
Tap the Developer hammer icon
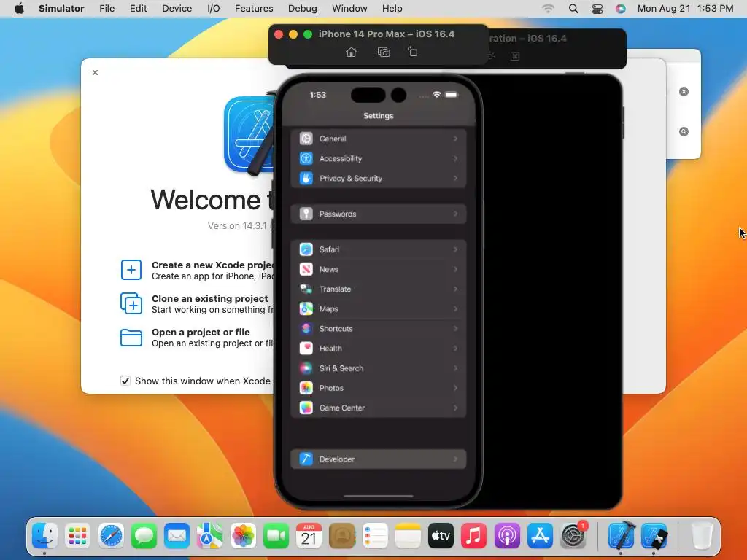pos(306,459)
